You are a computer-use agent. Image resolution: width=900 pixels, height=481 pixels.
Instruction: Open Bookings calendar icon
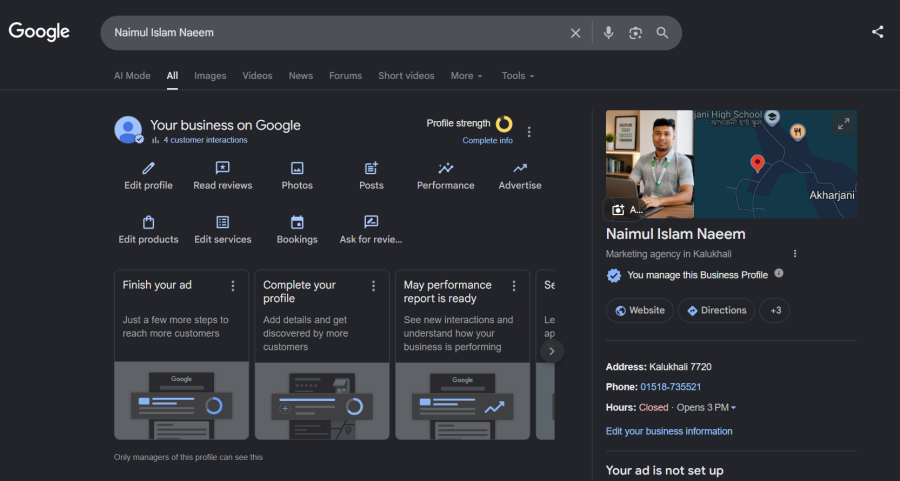tap(297, 222)
